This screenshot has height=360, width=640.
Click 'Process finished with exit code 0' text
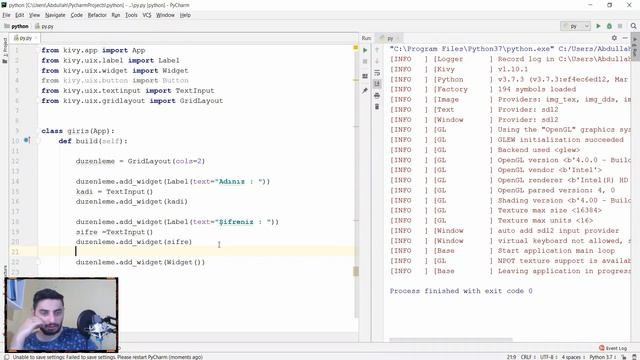[x=461, y=291]
